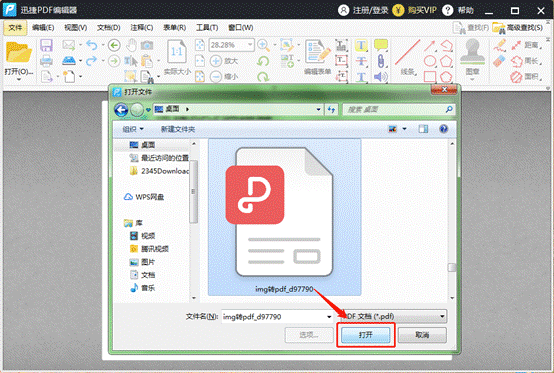
Task: Click the dialog refresh icon
Action: [331, 110]
